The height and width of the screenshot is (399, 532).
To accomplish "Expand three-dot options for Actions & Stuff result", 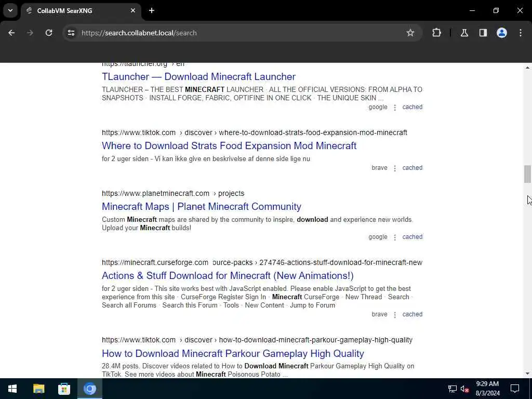I will 395,315.
